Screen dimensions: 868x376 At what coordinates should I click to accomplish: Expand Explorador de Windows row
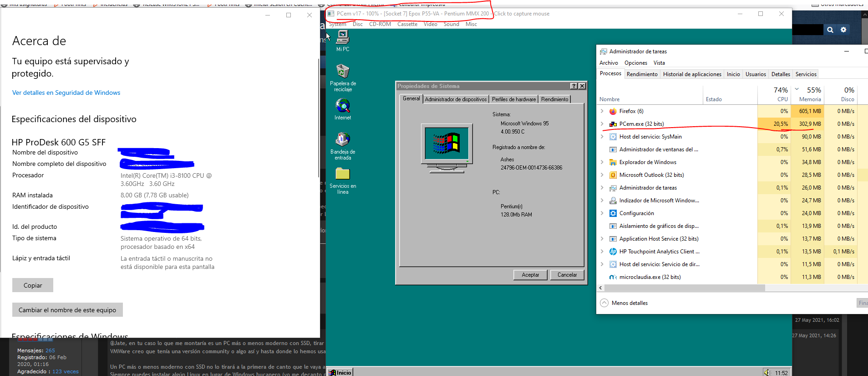[x=602, y=162]
